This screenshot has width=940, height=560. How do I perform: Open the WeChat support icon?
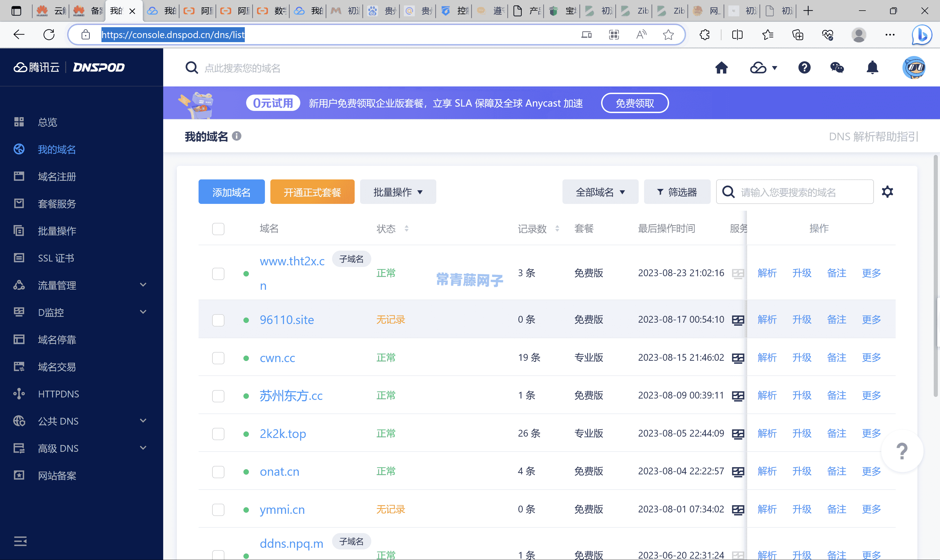(x=837, y=68)
